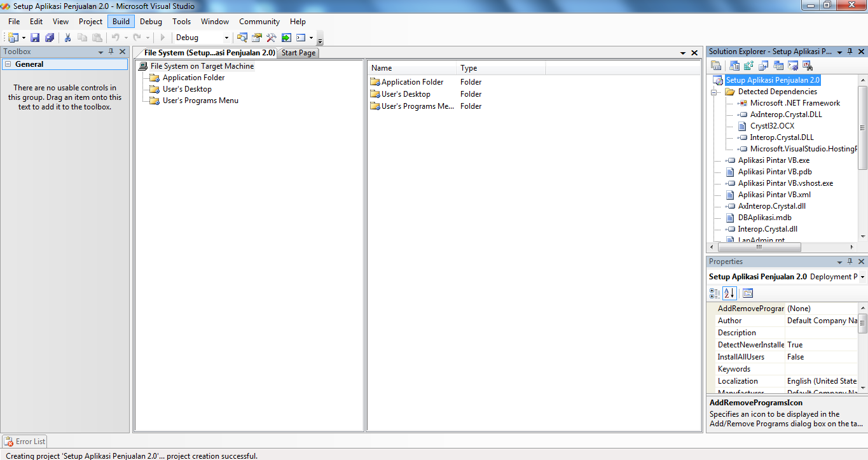Image resolution: width=868 pixels, height=460 pixels.
Task: Open Solution Explorer window position dropdown
Action: click(840, 52)
